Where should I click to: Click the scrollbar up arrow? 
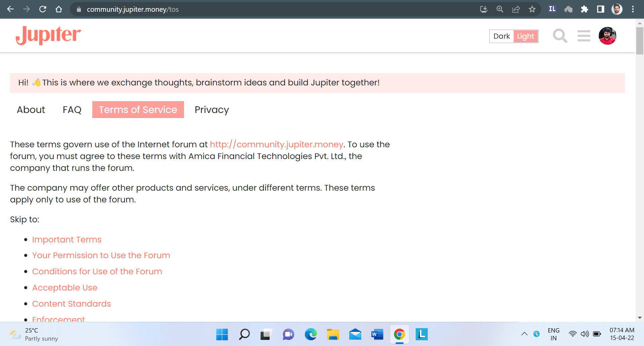(x=640, y=23)
